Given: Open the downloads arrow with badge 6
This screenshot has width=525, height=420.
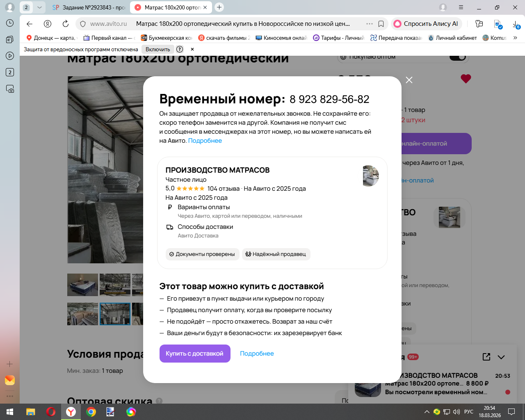Looking at the screenshot, I should (x=516, y=25).
